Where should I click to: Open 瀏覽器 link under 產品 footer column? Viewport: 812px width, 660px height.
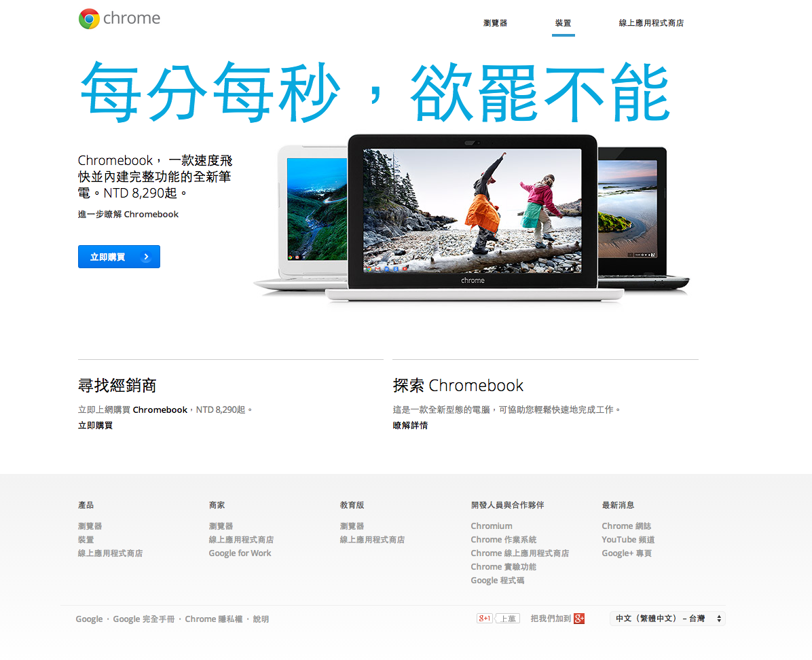[x=90, y=526]
